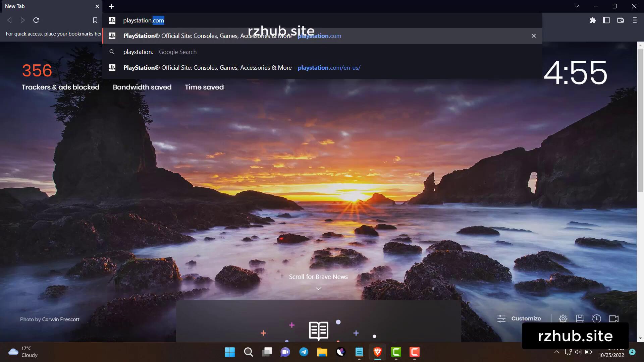Viewport: 644px width, 362px height.
Task: Reload the current page
Action: [x=36, y=20]
